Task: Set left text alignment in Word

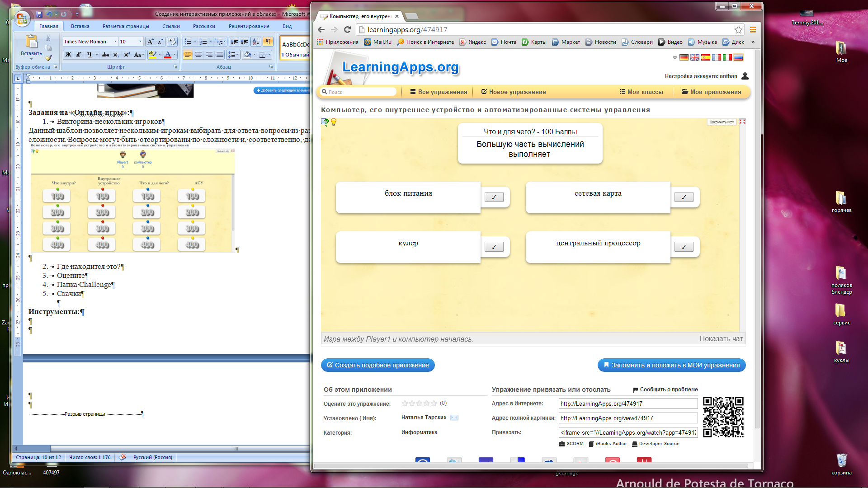Action: coord(188,55)
